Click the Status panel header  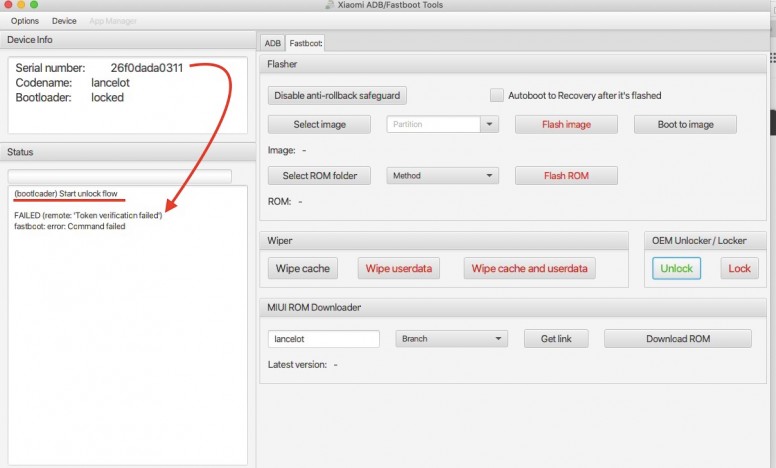(128, 152)
